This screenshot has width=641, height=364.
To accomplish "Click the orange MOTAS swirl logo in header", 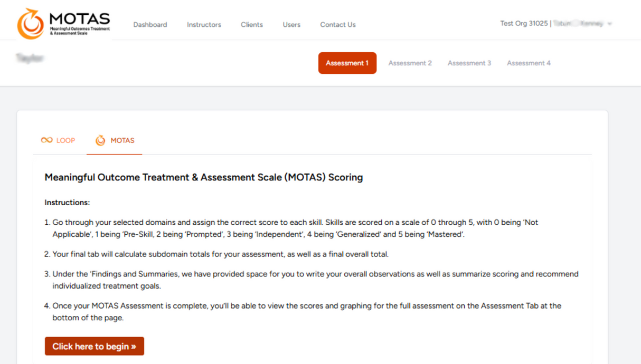I will 31,24.
